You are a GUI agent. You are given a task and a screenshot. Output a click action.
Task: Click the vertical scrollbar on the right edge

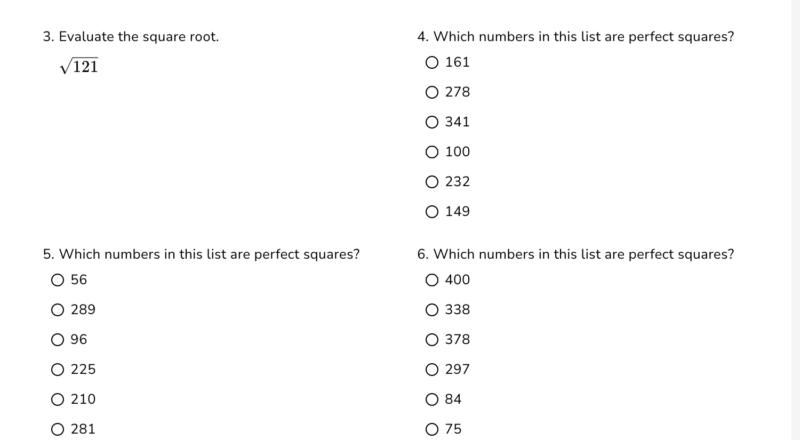coord(795,220)
